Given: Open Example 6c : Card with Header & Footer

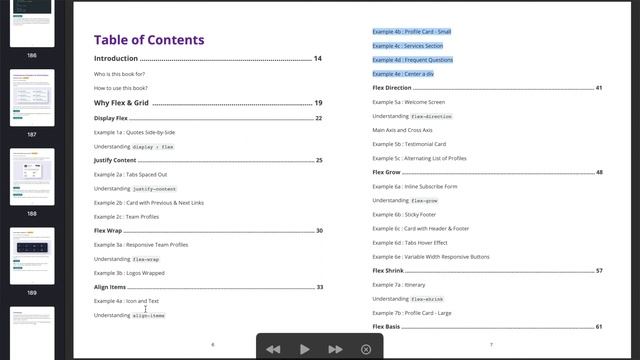Looking at the screenshot, I should pos(420,229).
